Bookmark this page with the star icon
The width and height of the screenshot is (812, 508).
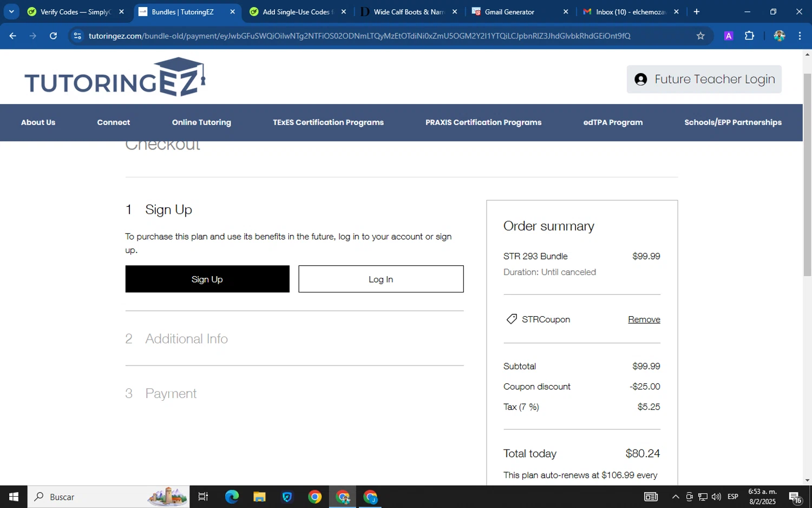pos(700,36)
